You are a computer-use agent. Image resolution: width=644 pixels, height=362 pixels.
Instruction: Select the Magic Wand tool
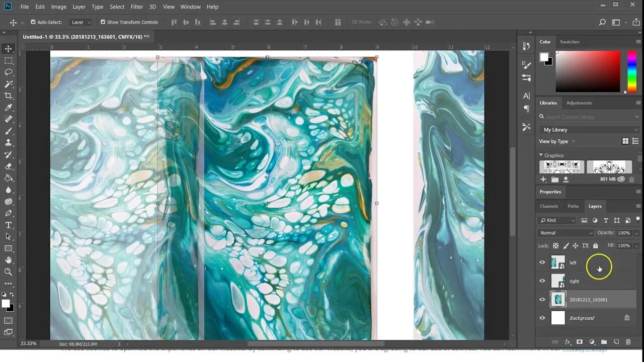[x=9, y=84]
